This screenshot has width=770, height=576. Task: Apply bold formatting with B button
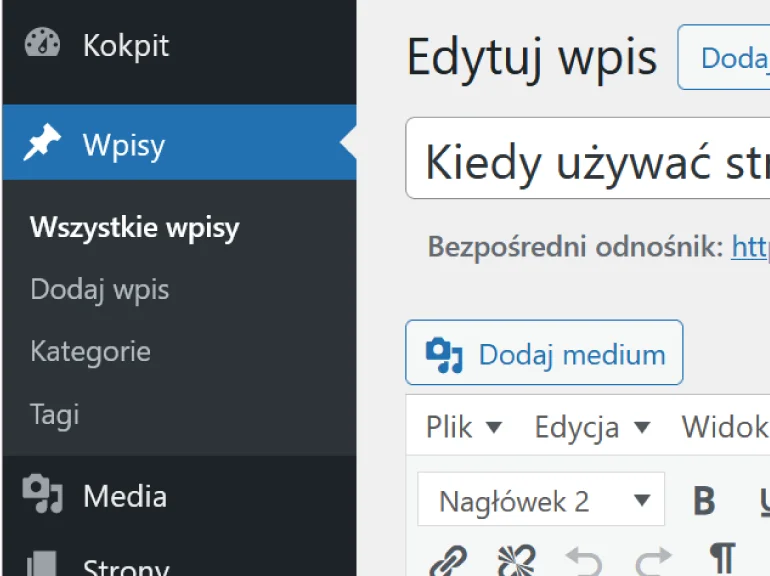(x=704, y=501)
